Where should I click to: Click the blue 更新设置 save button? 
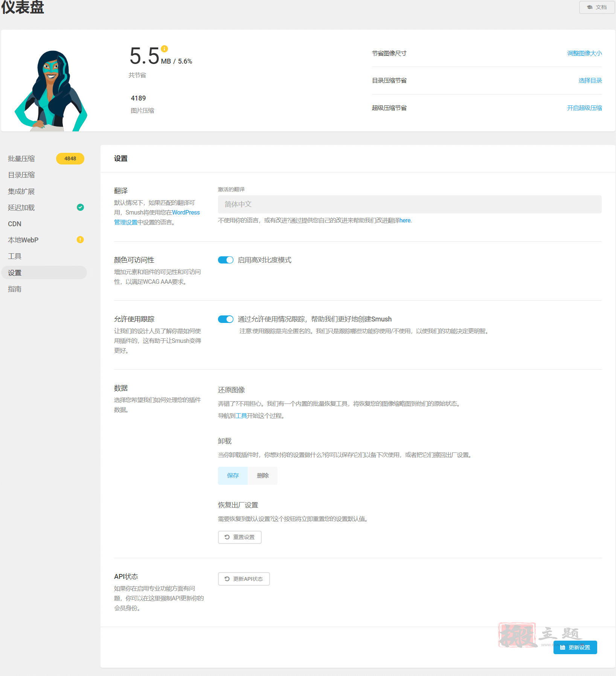[x=575, y=647]
